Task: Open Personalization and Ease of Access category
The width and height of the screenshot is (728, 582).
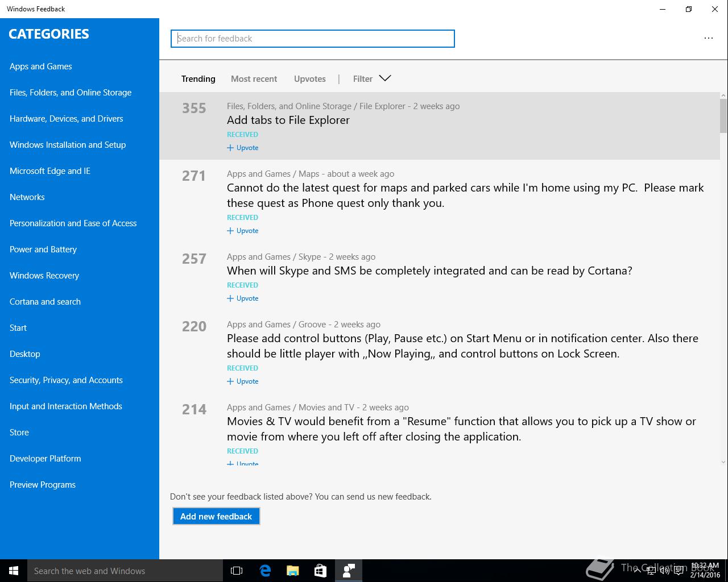Action: pos(73,223)
